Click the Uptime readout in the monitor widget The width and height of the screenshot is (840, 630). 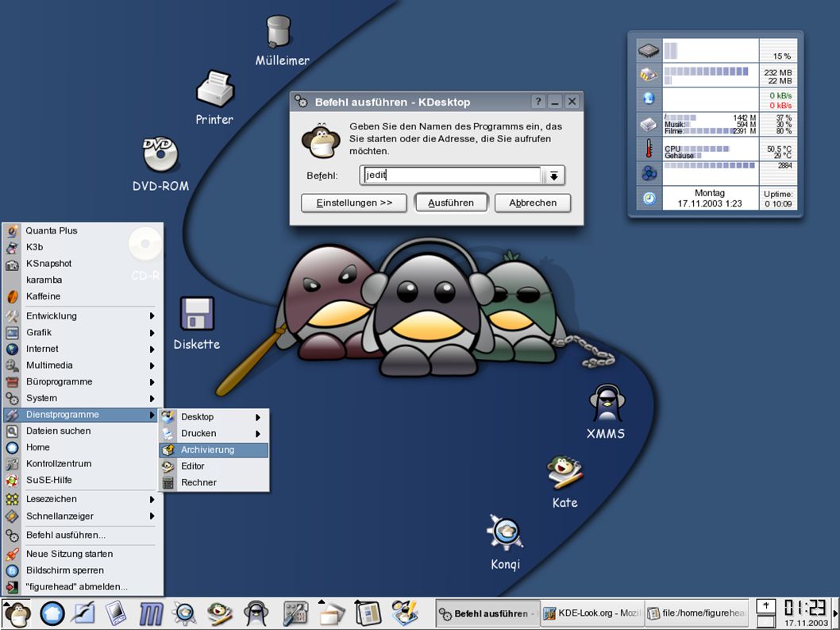tap(778, 199)
